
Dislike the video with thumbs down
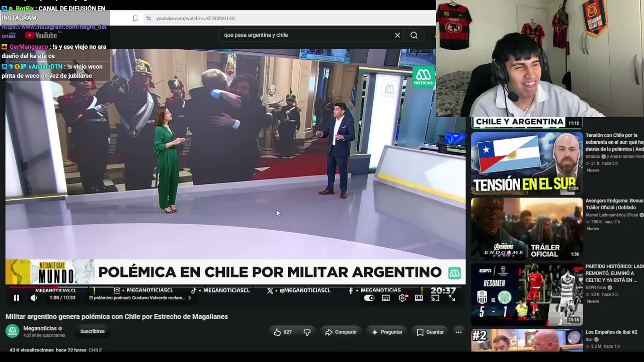[x=307, y=332]
